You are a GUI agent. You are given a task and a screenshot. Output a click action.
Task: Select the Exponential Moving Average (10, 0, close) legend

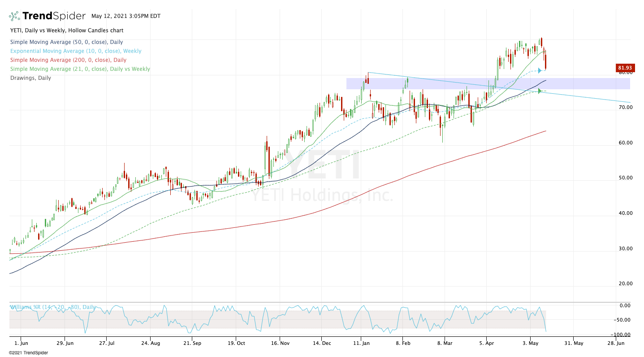coord(75,51)
